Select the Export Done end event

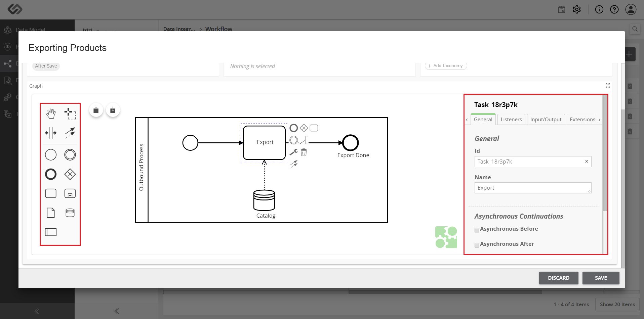(x=351, y=143)
